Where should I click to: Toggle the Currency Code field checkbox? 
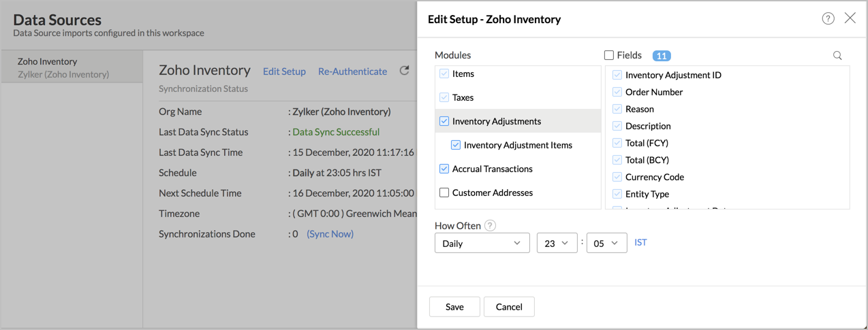point(617,177)
